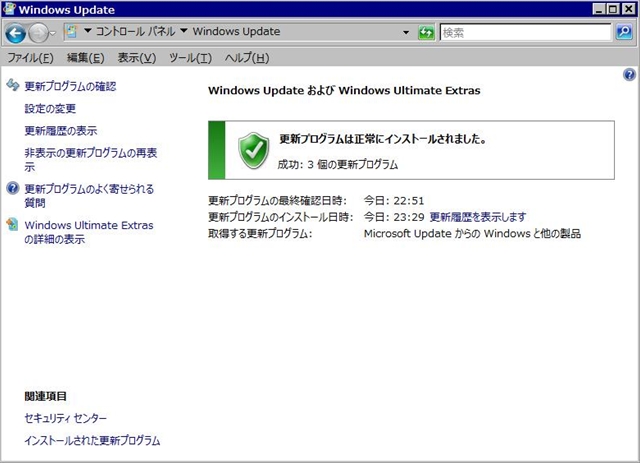Close the Windows Update window
The width and height of the screenshot is (640, 463).
(628, 9)
